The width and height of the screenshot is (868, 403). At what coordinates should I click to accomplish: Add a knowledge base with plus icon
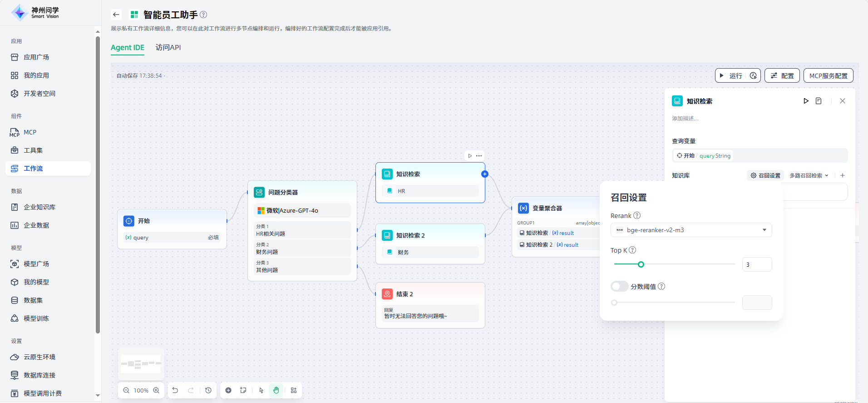pos(843,175)
